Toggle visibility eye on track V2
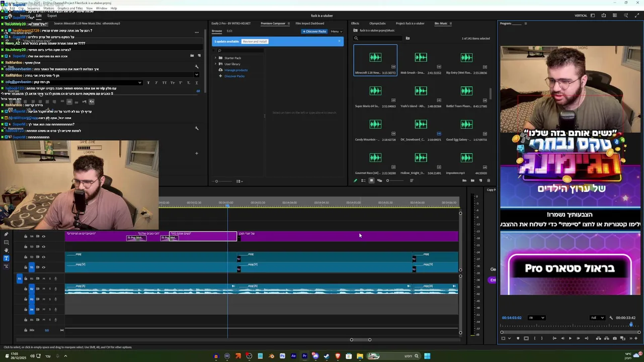Screen dimensions: 644x362 click(44, 257)
